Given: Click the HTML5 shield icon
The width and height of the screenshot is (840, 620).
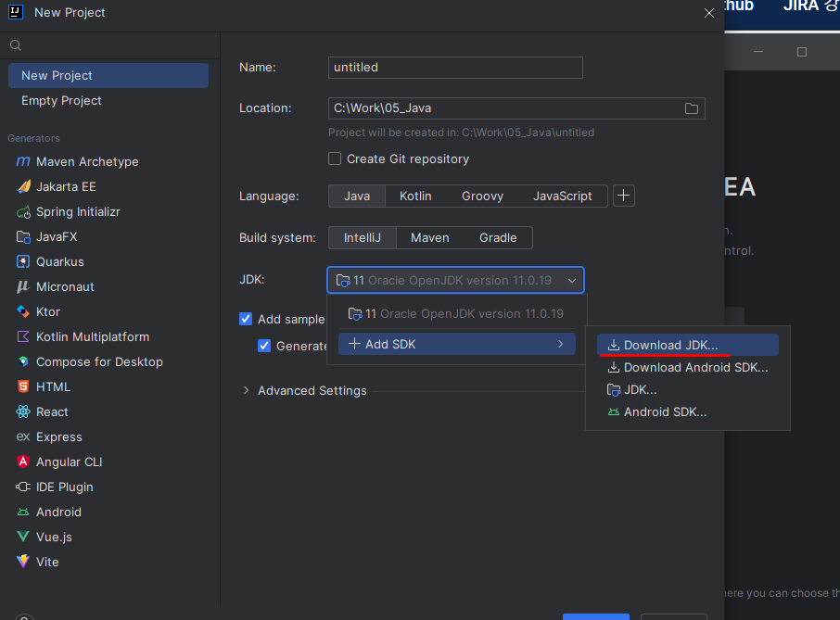Looking at the screenshot, I should click(23, 386).
